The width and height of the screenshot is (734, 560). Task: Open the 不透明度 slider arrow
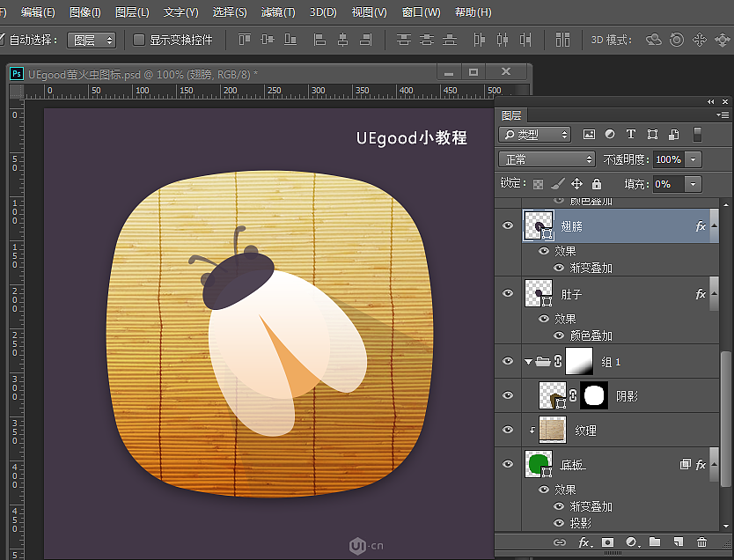pos(694,159)
